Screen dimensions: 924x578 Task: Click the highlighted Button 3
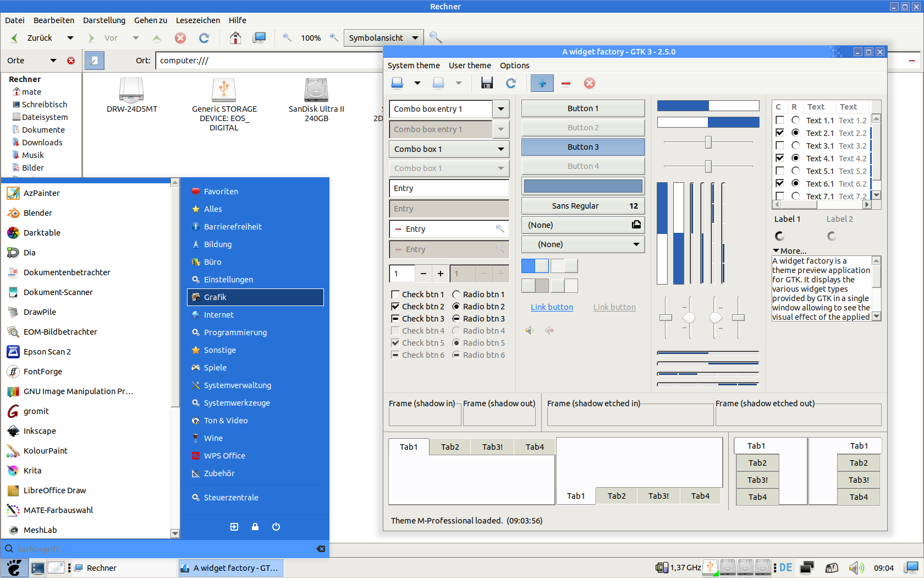tap(583, 147)
